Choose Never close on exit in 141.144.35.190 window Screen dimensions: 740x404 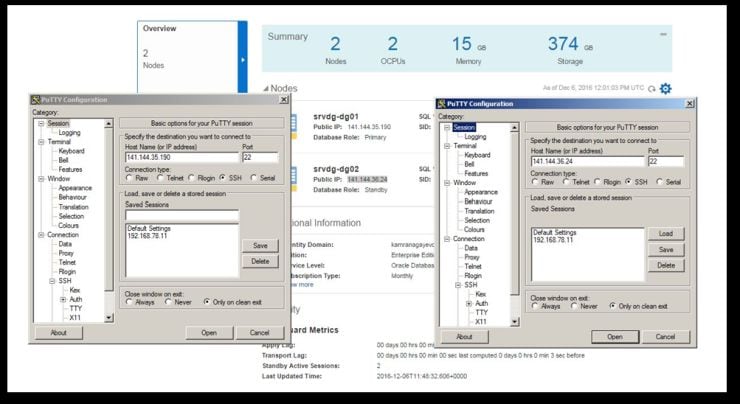168,302
